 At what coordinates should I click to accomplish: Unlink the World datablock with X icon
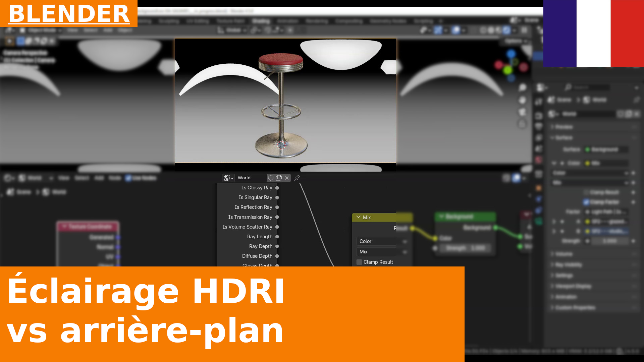tap(287, 178)
